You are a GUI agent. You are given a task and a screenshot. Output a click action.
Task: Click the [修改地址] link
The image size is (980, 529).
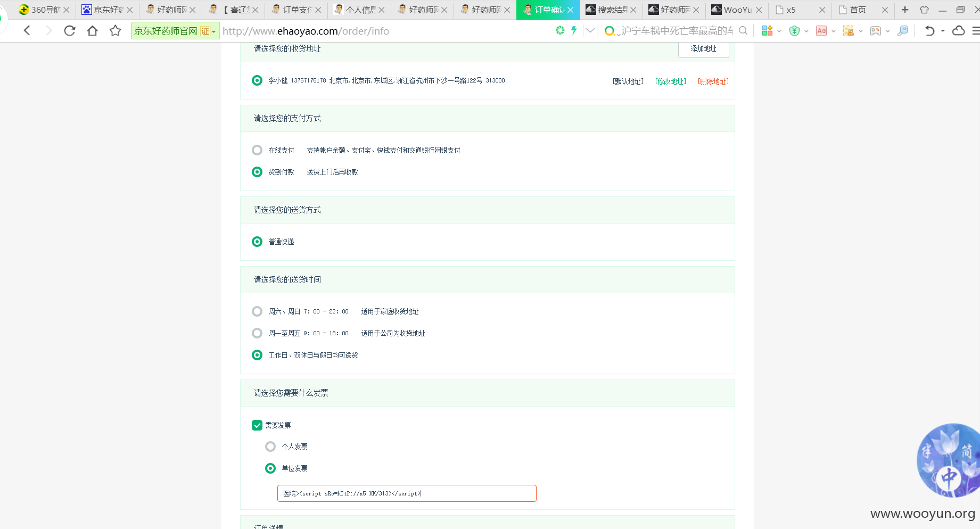pos(671,81)
